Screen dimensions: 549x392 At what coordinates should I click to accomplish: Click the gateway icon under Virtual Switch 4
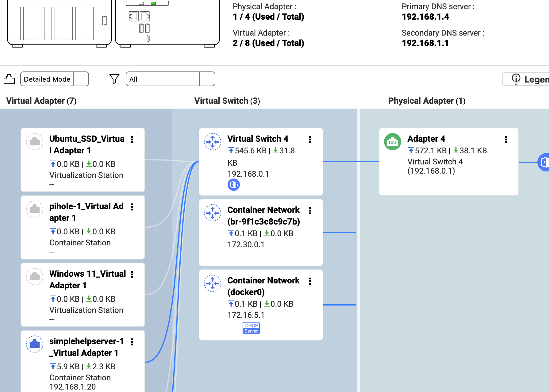[234, 185]
